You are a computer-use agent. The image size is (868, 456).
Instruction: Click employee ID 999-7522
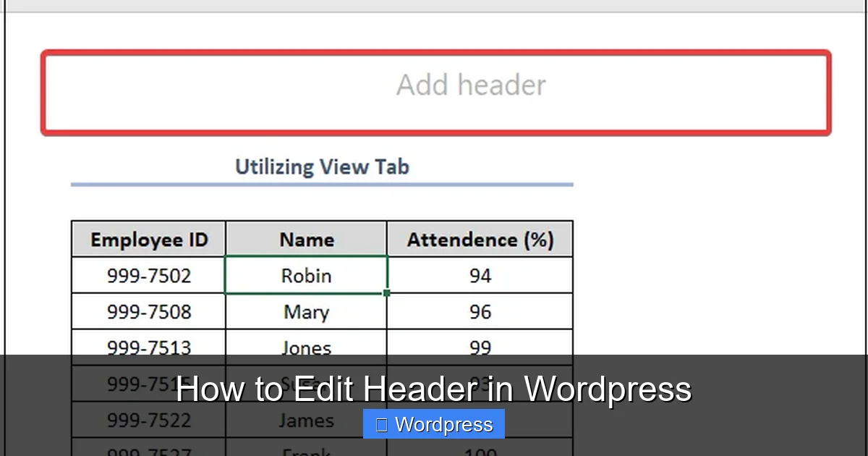tap(148, 420)
